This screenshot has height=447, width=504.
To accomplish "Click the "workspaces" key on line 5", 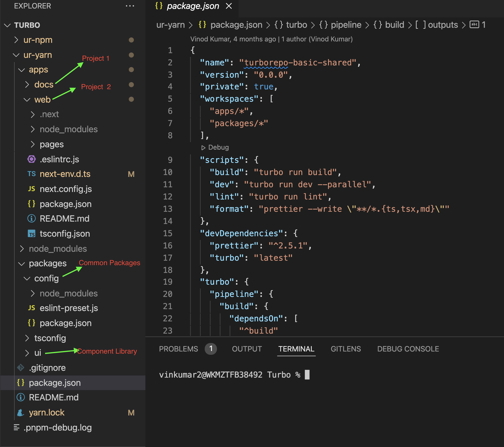I will pyautogui.click(x=229, y=99).
